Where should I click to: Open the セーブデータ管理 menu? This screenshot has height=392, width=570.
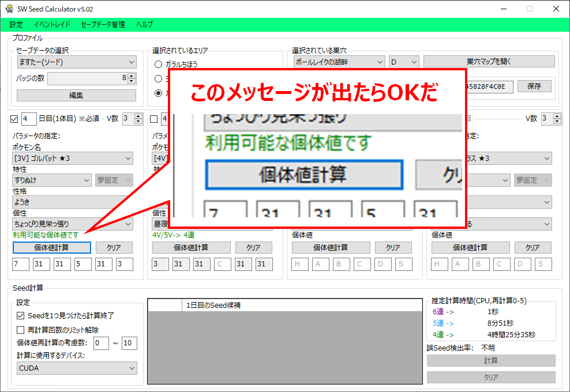coord(103,24)
